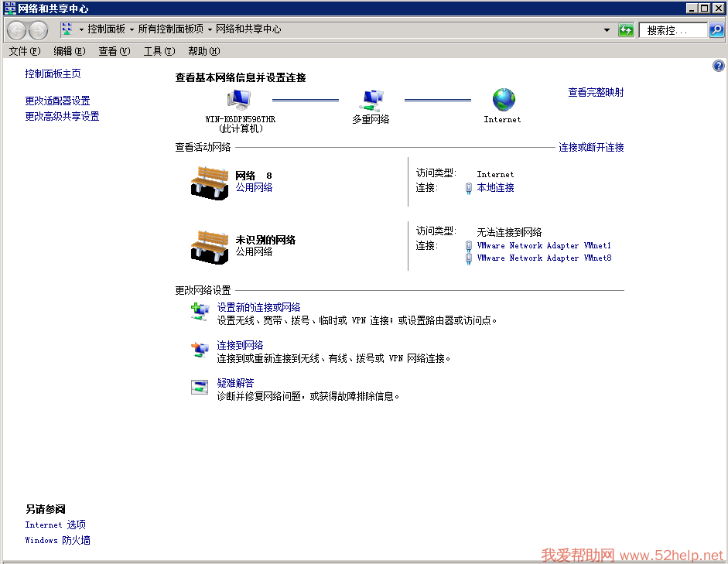Click the Internet globe icon in the network map

click(503, 100)
